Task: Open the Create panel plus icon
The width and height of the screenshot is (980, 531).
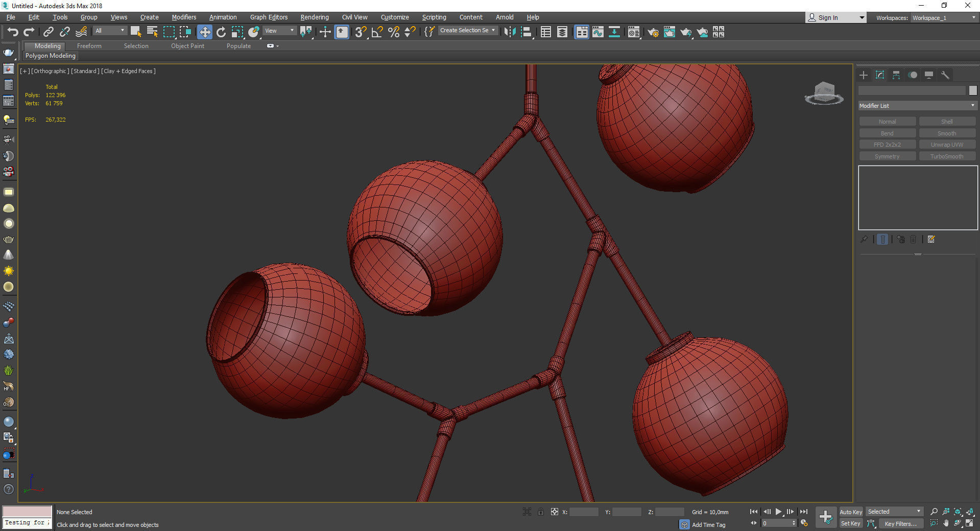Action: point(864,75)
